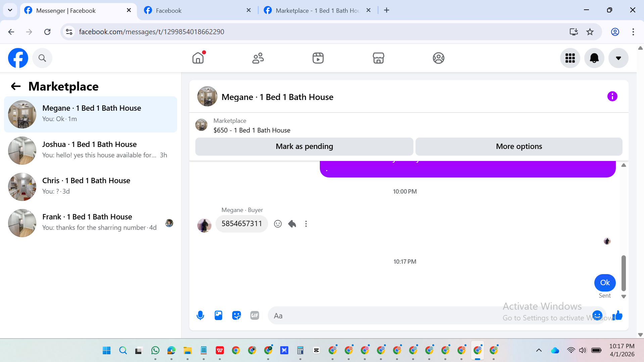The height and width of the screenshot is (362, 644).
Task: Navigate back in browser
Action: coord(11,32)
